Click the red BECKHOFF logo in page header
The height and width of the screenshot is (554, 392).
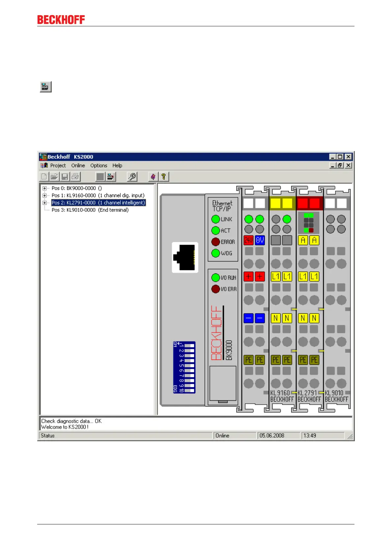coord(61,20)
